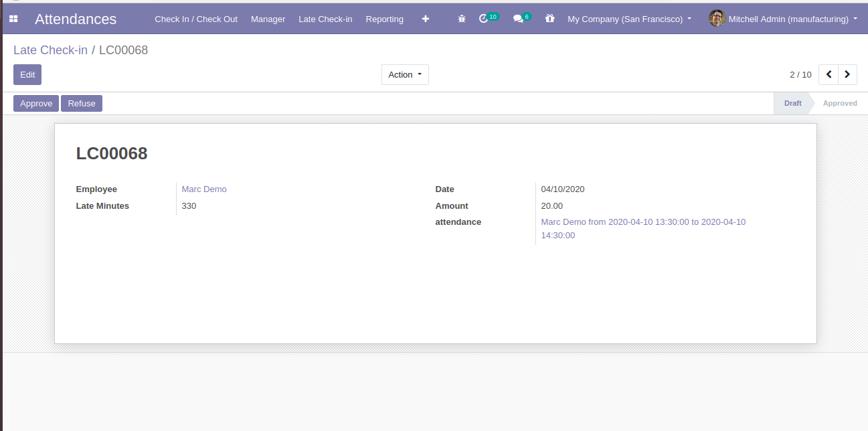This screenshot has width=868, height=431.
Task: Open the Action dropdown
Action: point(405,74)
